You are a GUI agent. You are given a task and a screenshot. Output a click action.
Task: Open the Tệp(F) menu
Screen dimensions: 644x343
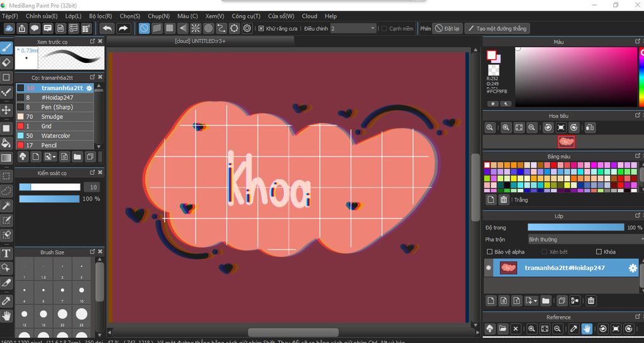click(10, 16)
